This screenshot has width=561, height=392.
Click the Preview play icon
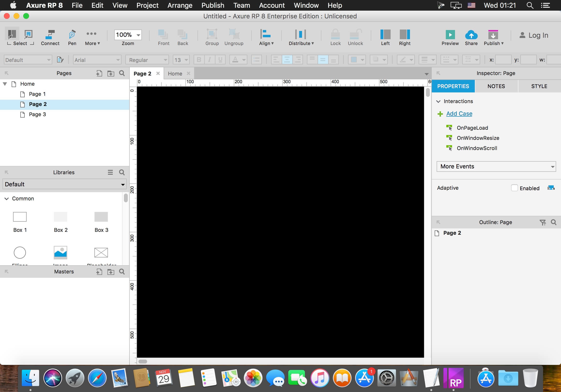pos(450,35)
